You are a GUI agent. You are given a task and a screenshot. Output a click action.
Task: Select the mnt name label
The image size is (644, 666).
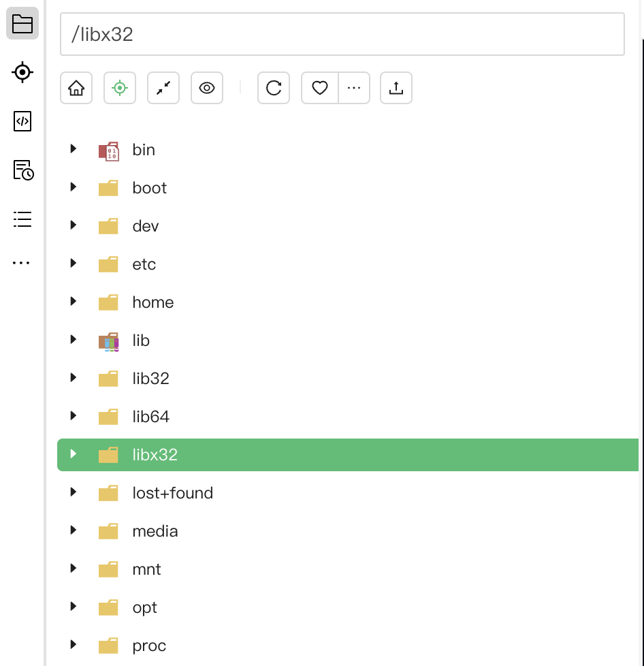146,569
